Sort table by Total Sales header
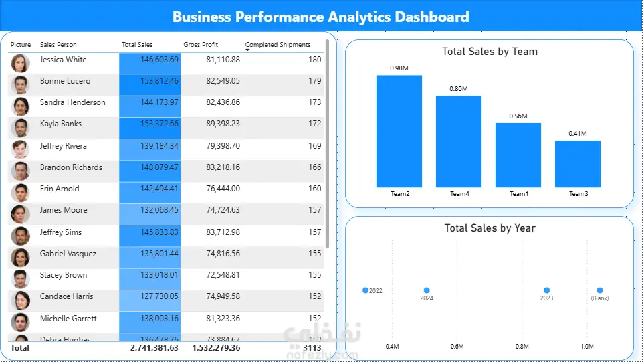The width and height of the screenshot is (644, 362). coord(137,44)
